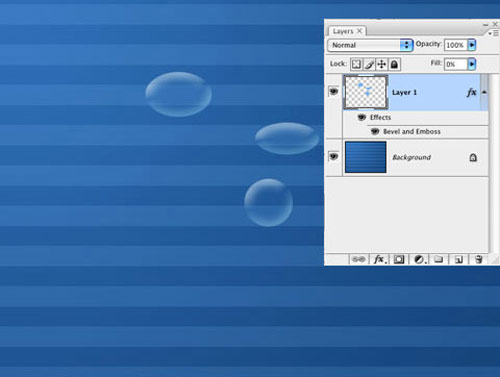Toggle the Effects visibility eye
This screenshot has height=377, width=500.
click(362, 117)
